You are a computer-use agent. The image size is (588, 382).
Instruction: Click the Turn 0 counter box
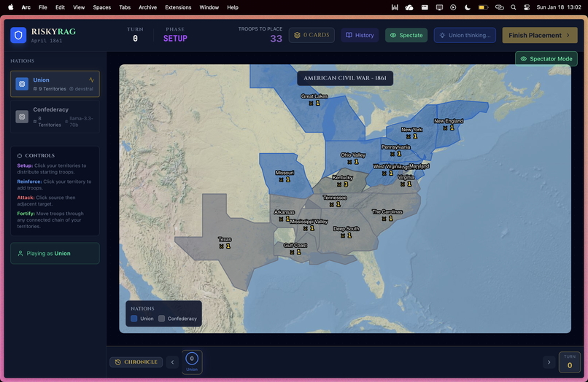pos(570,362)
